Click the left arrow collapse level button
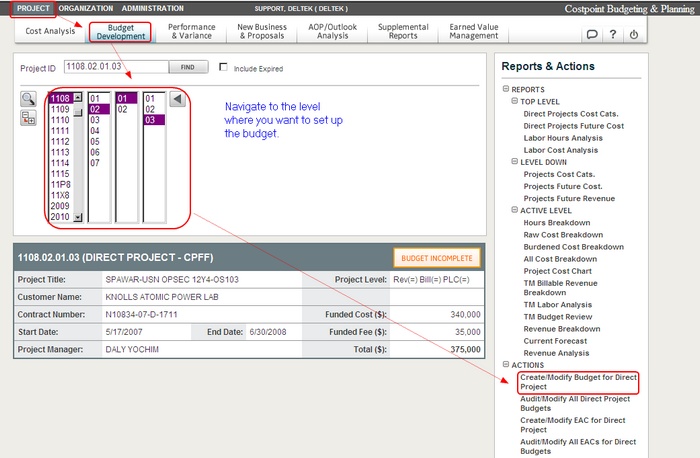The width and height of the screenshot is (700, 458). (177, 99)
